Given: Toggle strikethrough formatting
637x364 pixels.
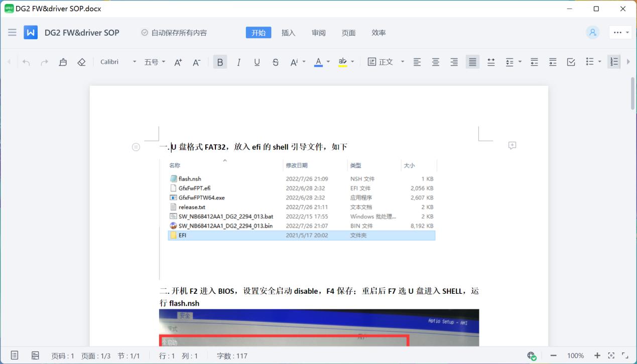Looking at the screenshot, I should pos(276,62).
